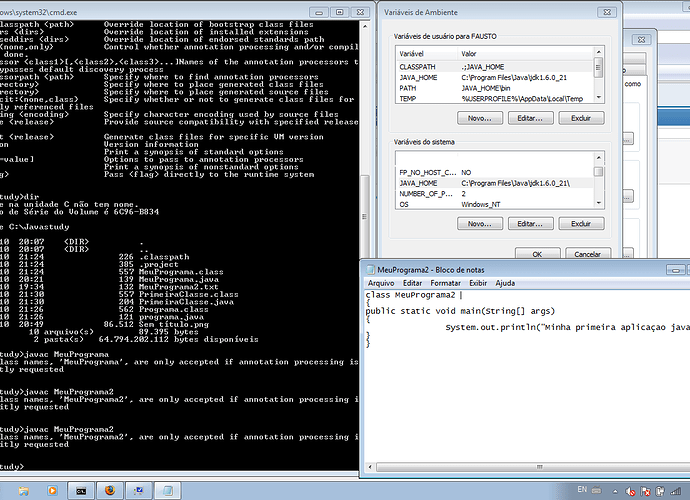Select the NUMBER_OF_P... system variable row

click(495, 194)
